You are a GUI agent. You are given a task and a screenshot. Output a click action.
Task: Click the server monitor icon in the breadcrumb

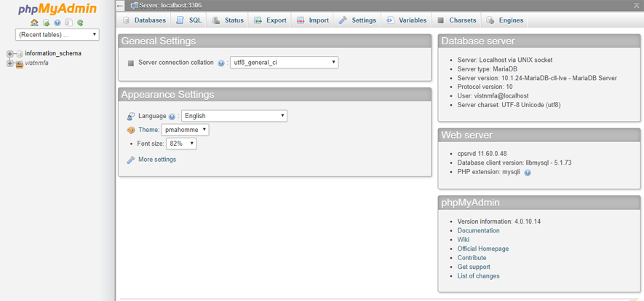tap(134, 6)
